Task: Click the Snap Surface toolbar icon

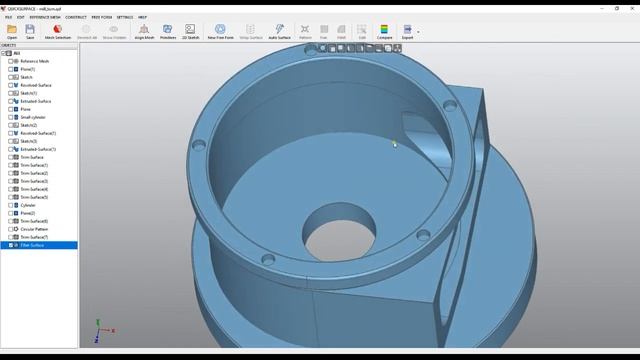Action: click(251, 29)
